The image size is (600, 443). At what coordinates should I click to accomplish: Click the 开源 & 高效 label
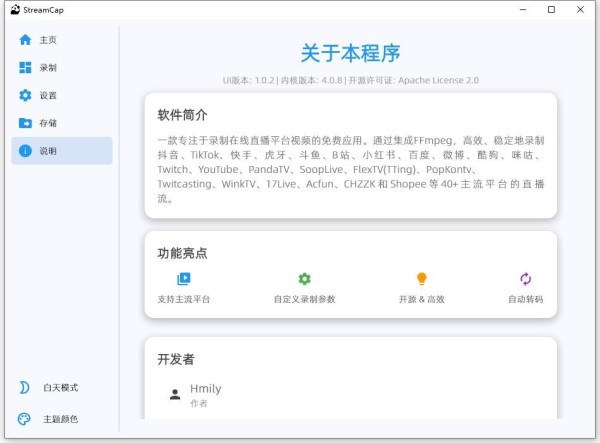pos(422,299)
